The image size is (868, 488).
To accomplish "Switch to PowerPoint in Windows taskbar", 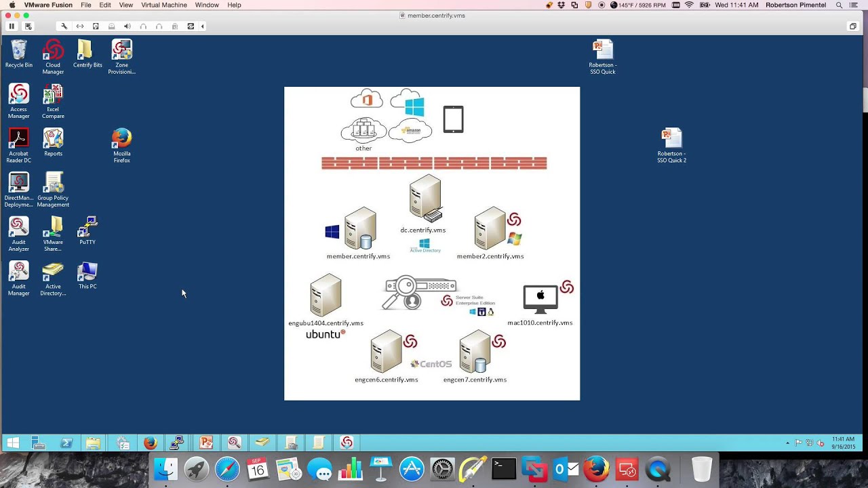I will [206, 443].
